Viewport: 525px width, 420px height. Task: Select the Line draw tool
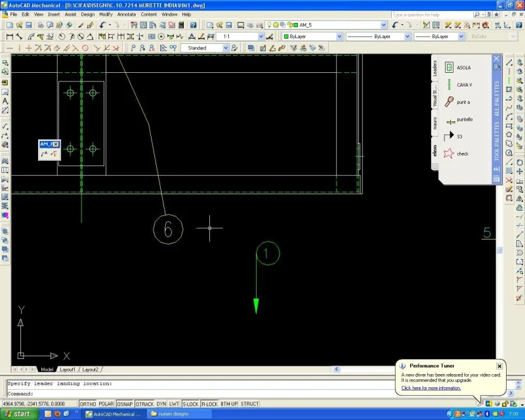point(509,62)
